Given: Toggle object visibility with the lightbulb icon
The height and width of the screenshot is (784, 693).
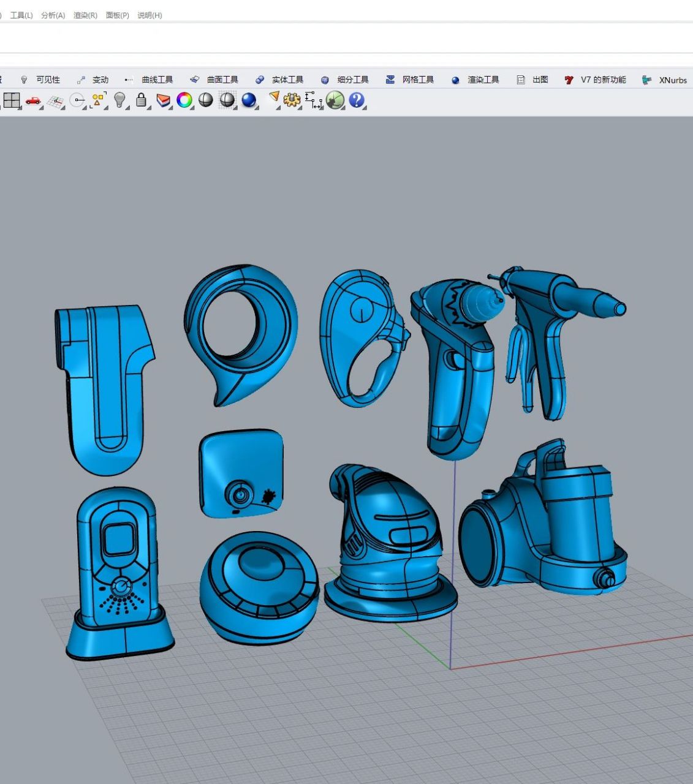Looking at the screenshot, I should click(x=119, y=100).
